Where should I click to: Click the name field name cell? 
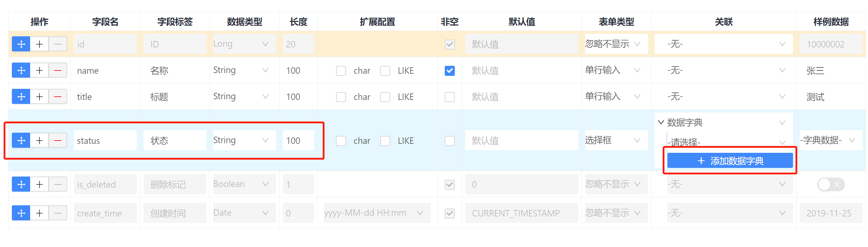[x=105, y=70]
